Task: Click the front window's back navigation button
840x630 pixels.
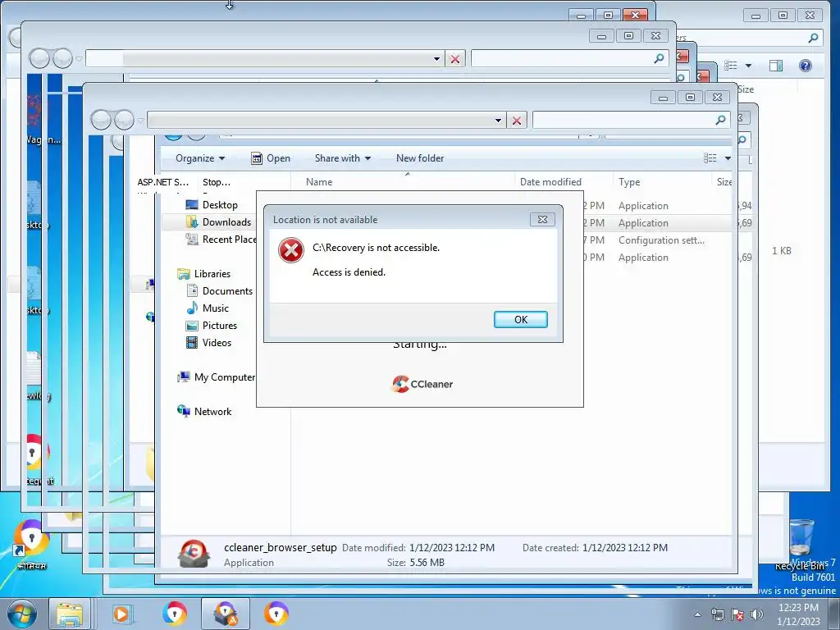Action: tap(101, 121)
